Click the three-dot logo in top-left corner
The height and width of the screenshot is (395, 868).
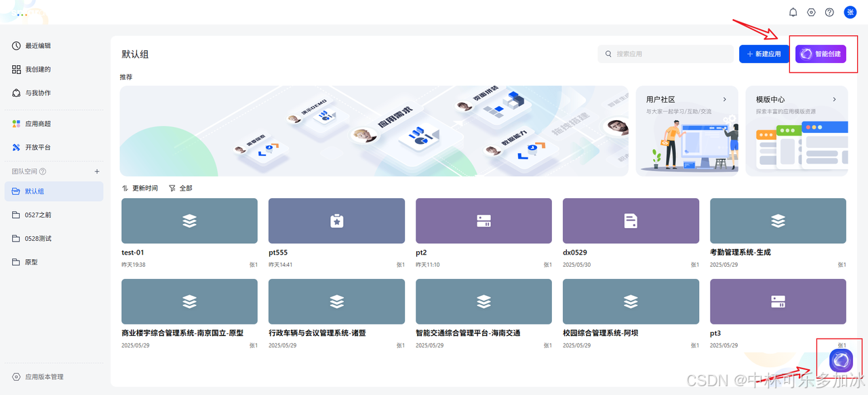22,14
